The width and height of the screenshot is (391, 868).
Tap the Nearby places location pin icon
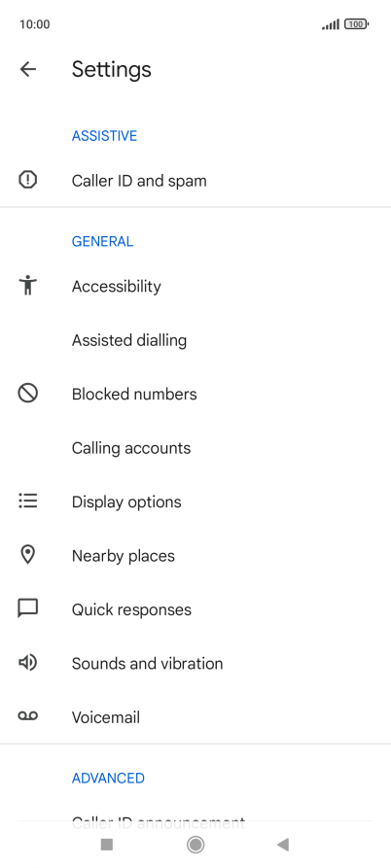[27, 555]
